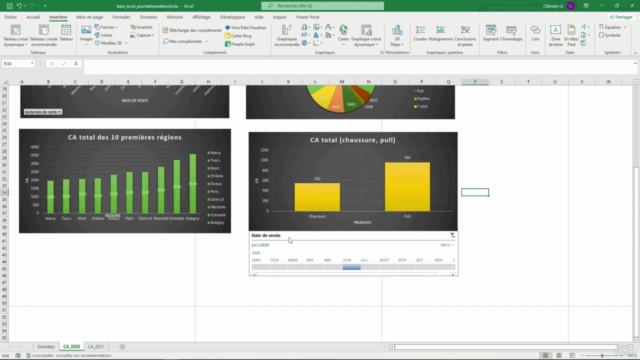Open the Images insert button
This screenshot has width=640, height=360.
86,34
